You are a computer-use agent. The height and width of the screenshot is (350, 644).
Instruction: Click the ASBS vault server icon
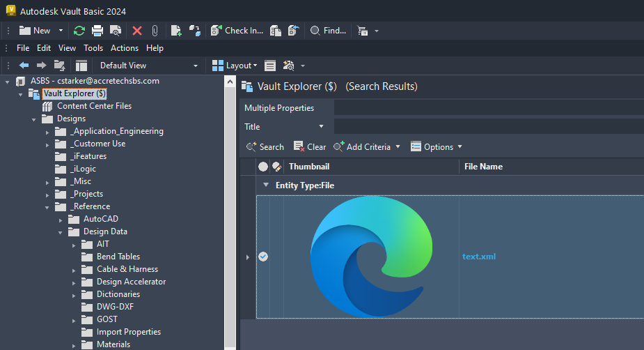click(x=20, y=81)
